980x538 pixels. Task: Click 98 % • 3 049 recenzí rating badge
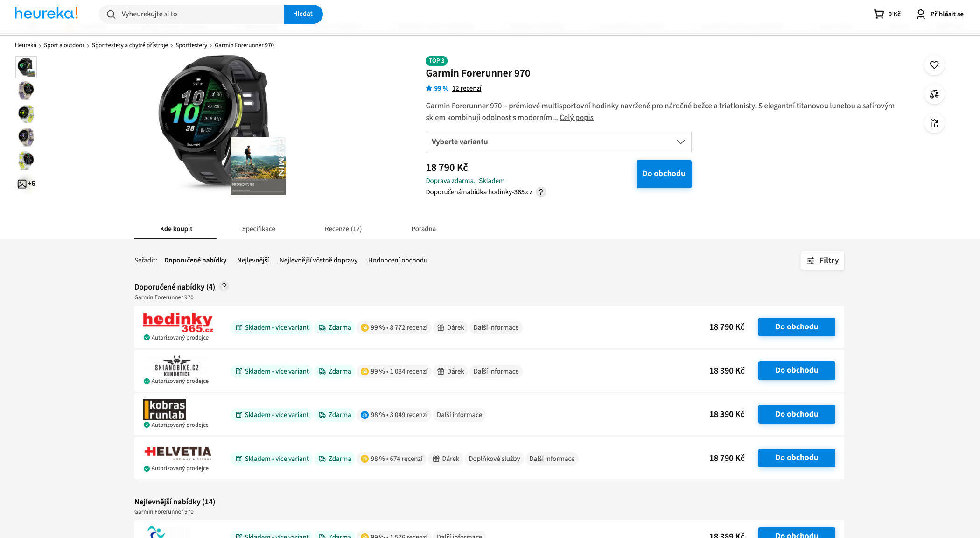394,415
